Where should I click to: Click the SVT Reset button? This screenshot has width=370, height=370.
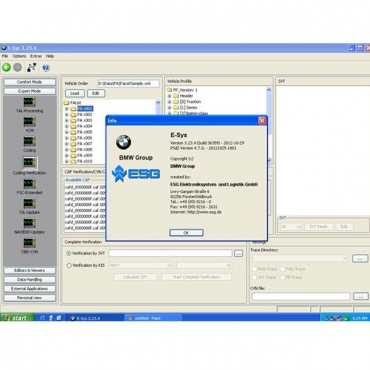click(x=318, y=227)
